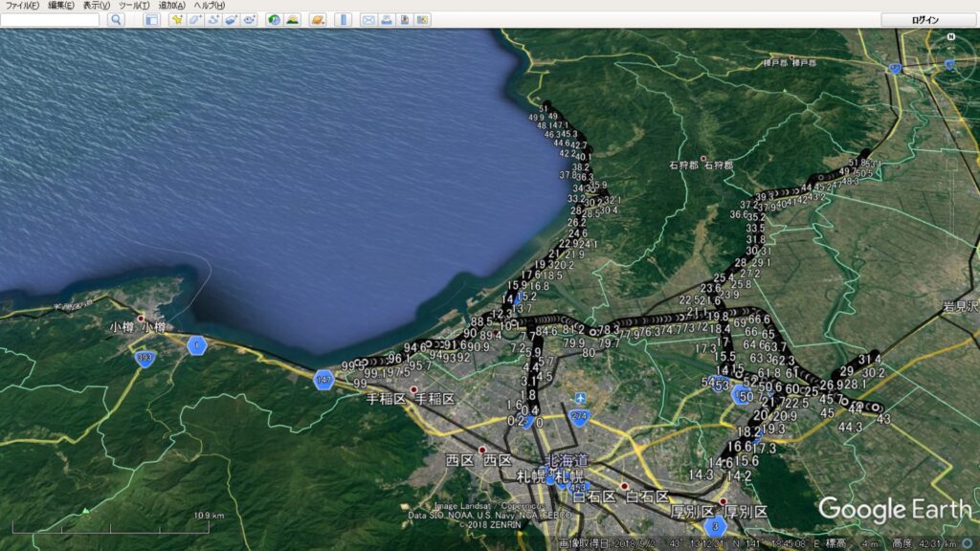Image resolution: width=980 pixels, height=551 pixels.
Task: Add a new placemark with pin icon
Action: 176,20
